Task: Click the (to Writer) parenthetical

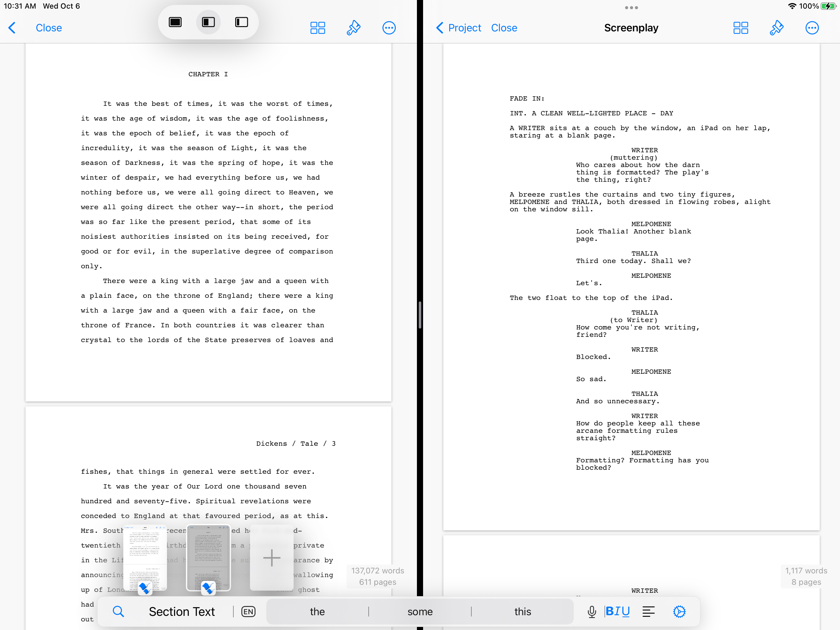Action: 633,320
